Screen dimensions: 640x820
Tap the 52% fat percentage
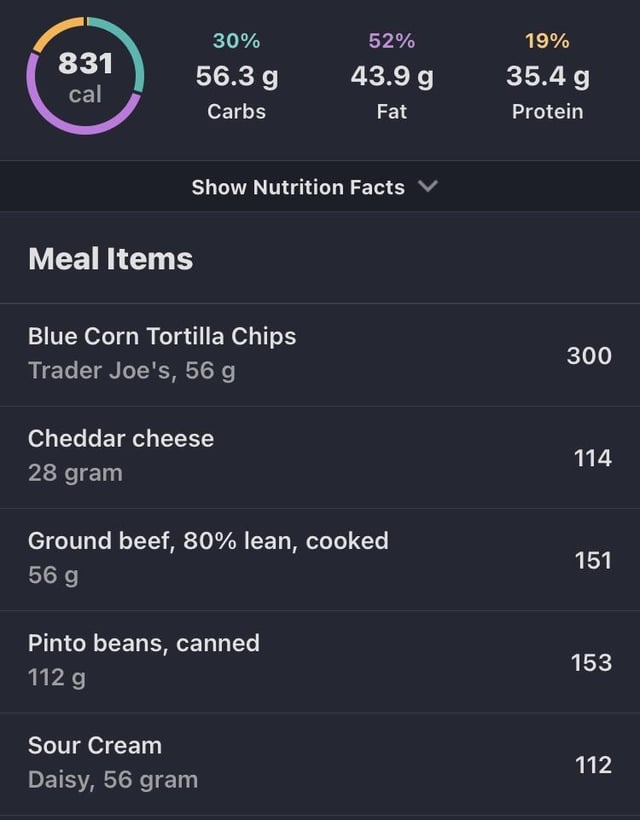coord(392,41)
